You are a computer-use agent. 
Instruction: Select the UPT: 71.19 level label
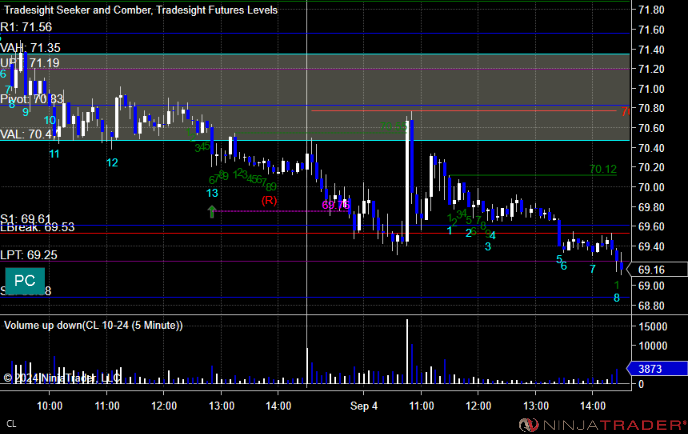30,63
